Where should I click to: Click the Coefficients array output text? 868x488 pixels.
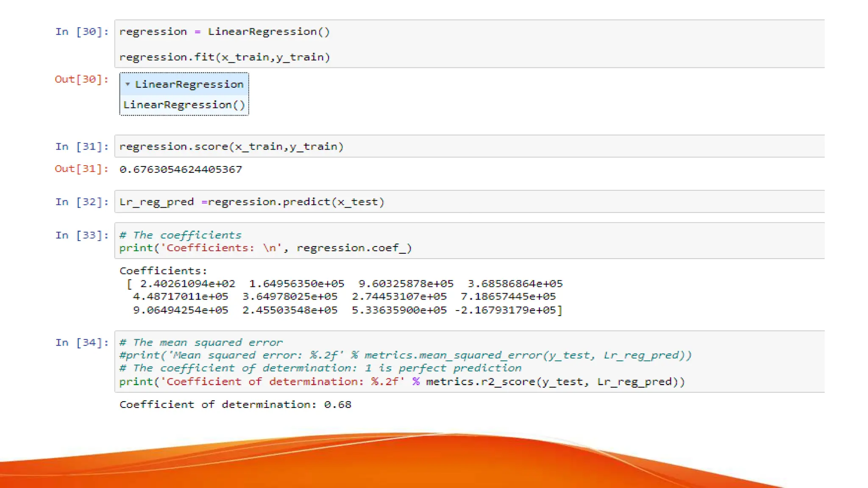[x=344, y=297]
